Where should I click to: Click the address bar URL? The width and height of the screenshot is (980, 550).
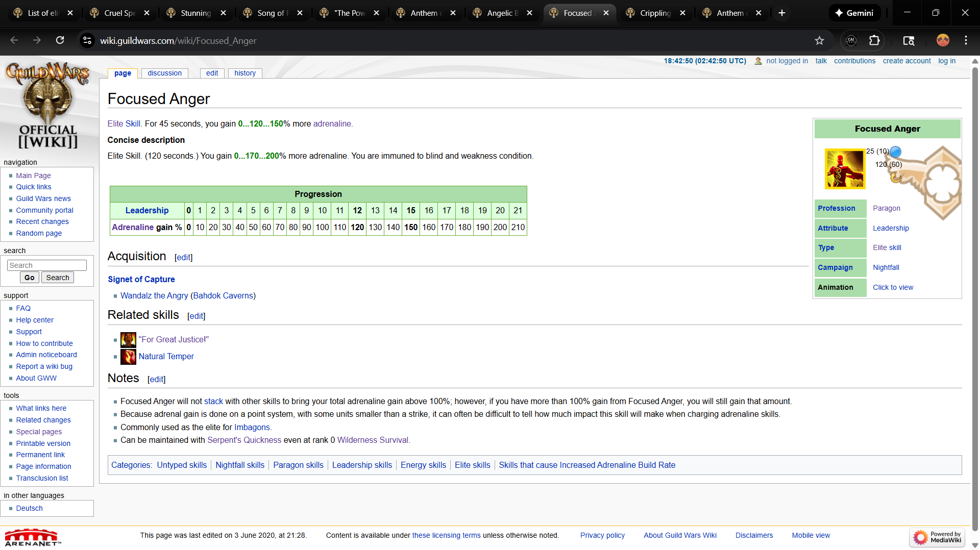click(x=178, y=40)
